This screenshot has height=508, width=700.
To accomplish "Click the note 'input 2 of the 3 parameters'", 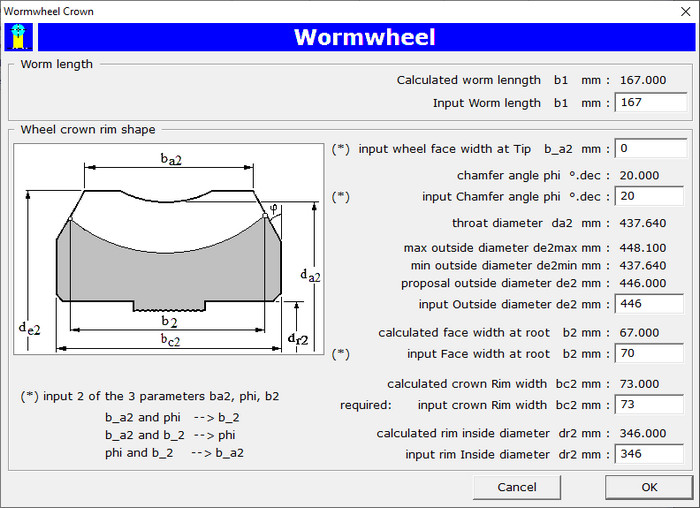I will pos(150,396).
